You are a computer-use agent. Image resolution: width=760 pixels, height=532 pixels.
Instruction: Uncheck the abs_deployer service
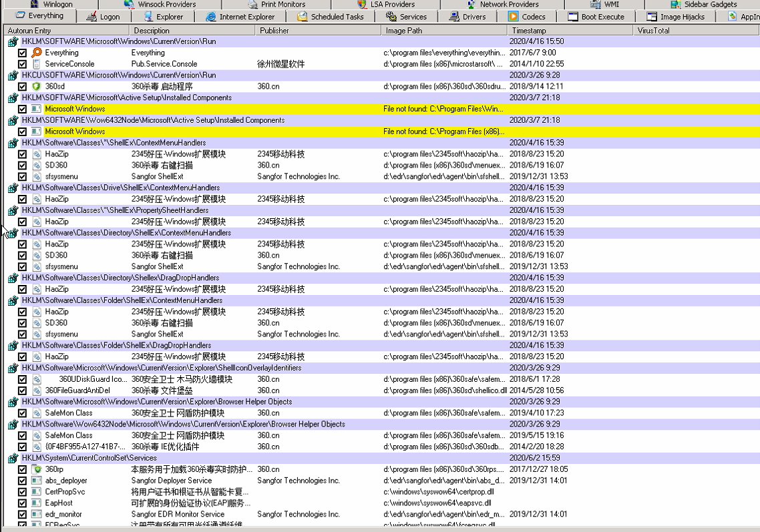22,481
